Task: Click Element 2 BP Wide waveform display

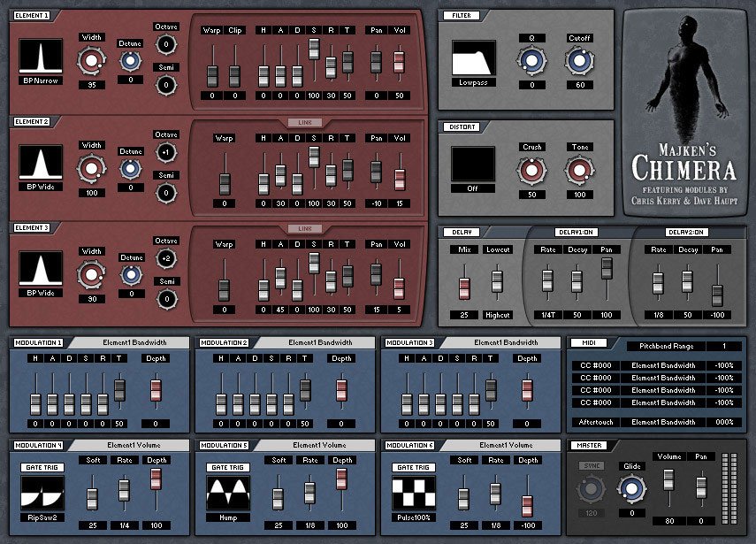Action: pos(41,163)
